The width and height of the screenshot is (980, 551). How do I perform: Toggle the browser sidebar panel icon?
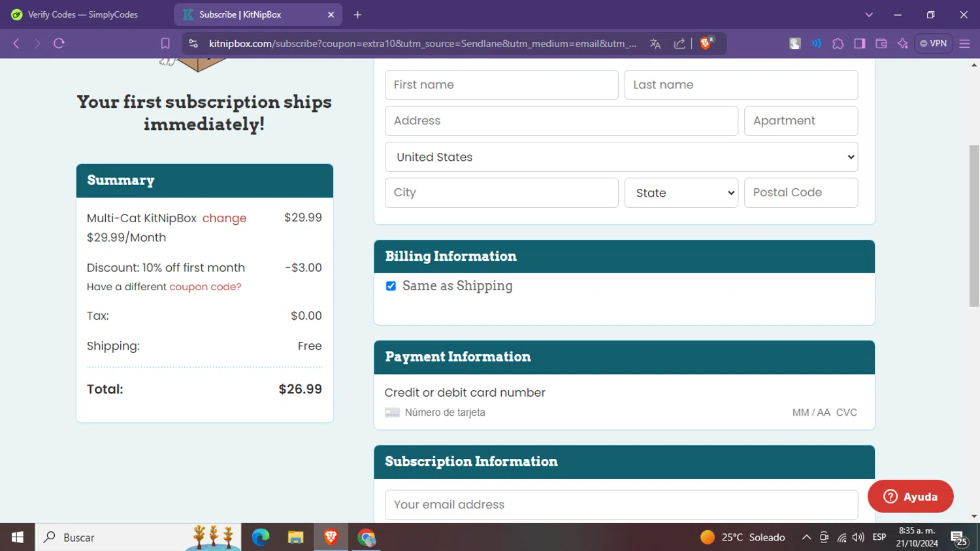pyautogui.click(x=860, y=43)
